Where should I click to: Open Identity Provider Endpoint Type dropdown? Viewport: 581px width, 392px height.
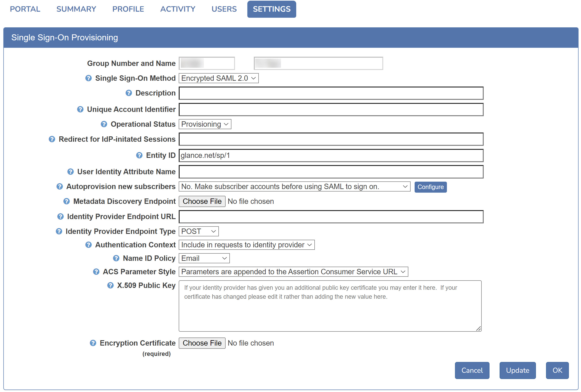coord(198,231)
